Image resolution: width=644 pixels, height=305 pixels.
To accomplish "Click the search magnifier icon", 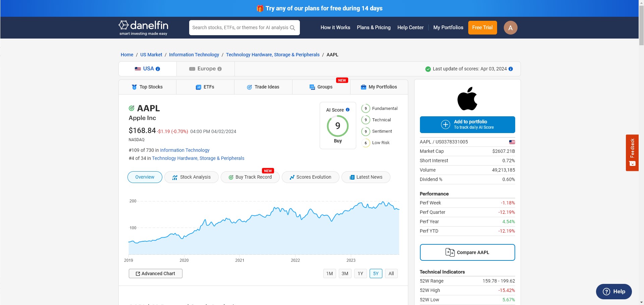I will click(292, 28).
